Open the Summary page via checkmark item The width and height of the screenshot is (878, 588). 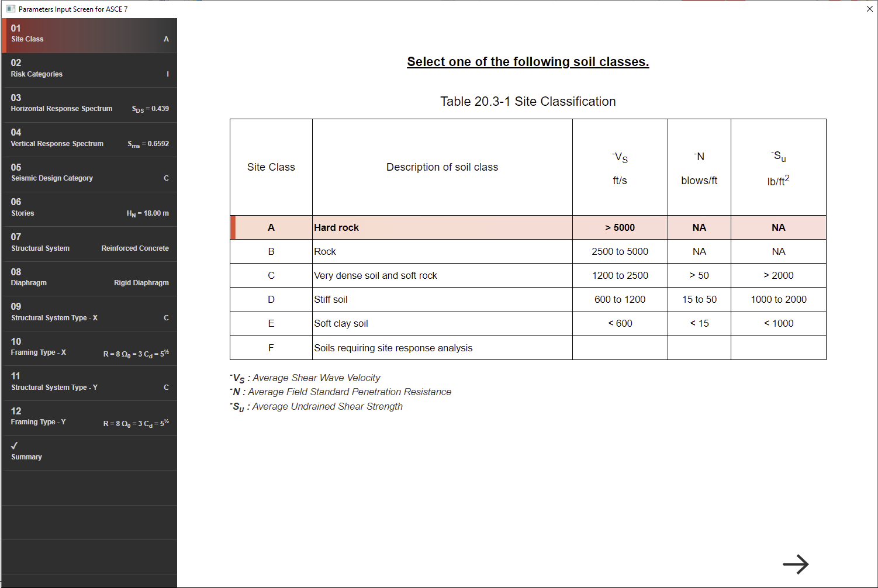88,451
